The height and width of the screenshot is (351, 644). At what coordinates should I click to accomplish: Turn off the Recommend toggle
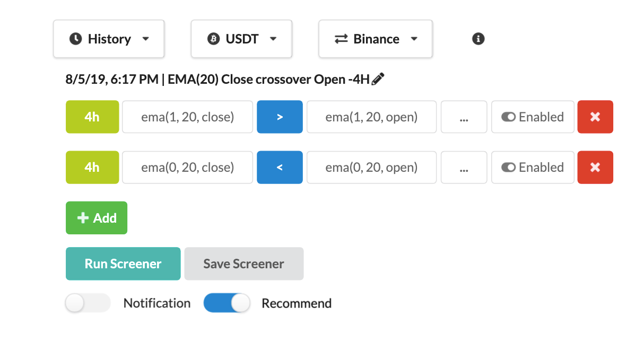(x=227, y=303)
